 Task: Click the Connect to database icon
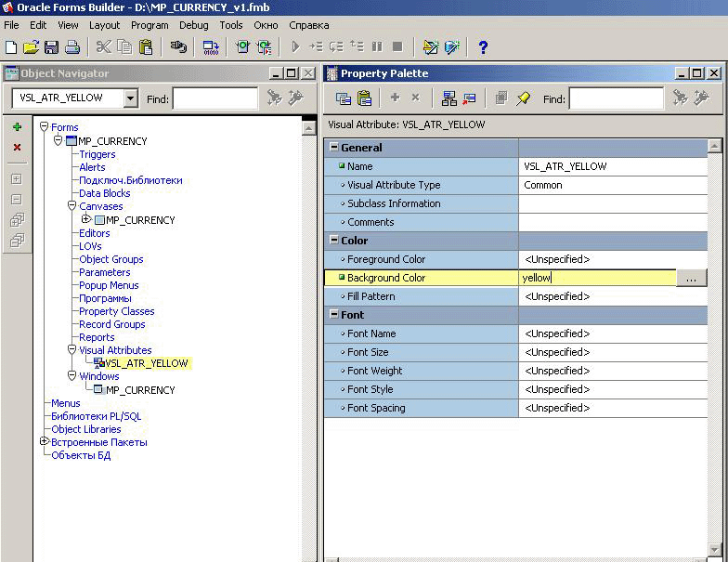coord(178,46)
